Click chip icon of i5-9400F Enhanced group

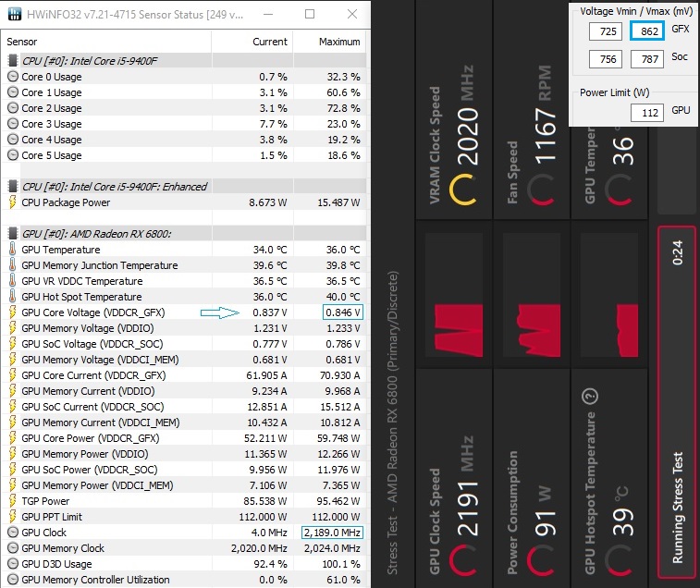[x=13, y=186]
